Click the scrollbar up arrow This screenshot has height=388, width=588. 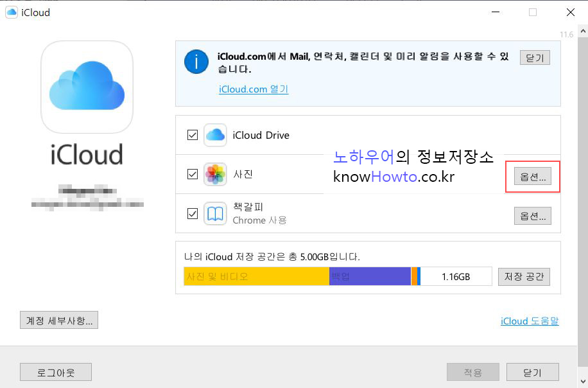pyautogui.click(x=583, y=31)
